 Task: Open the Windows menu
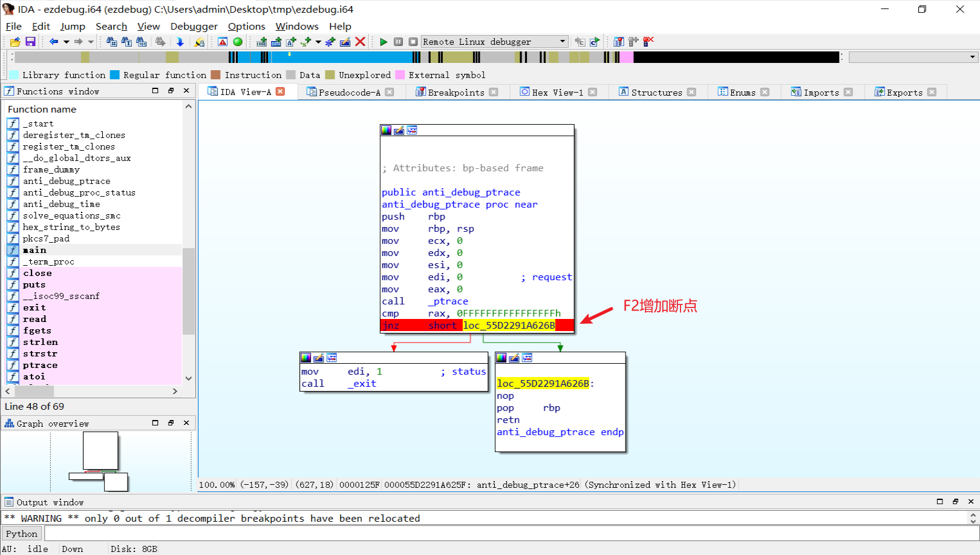pos(297,27)
